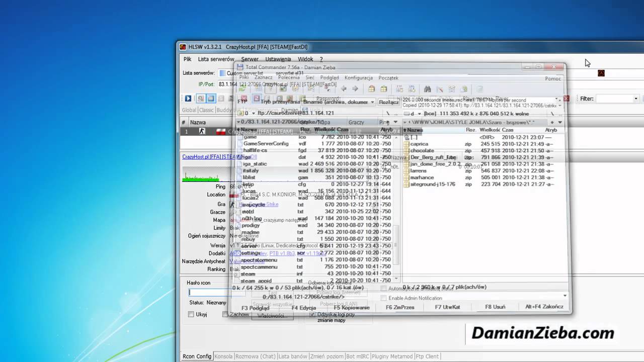Open file search via the binoculars icon
Image resolution: width=644 pixels, height=362 pixels.
[428, 89]
